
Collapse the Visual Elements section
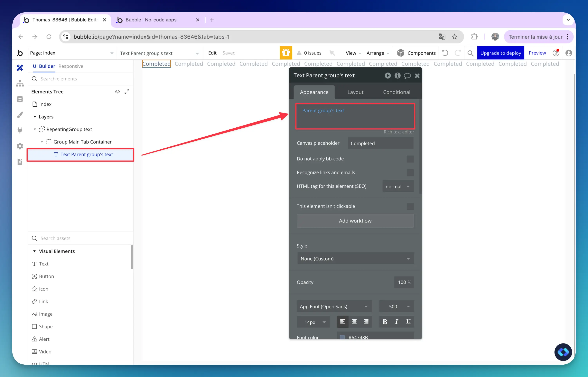34,251
